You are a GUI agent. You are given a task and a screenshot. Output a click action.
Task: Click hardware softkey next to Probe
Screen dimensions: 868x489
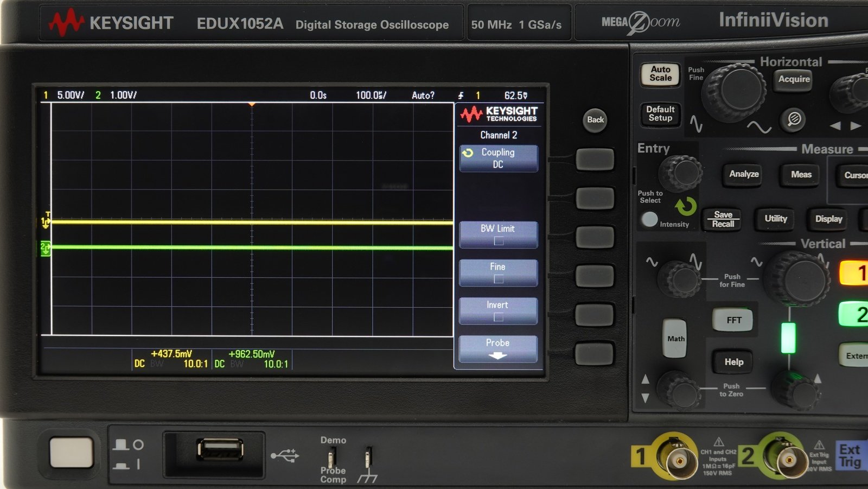595,354
